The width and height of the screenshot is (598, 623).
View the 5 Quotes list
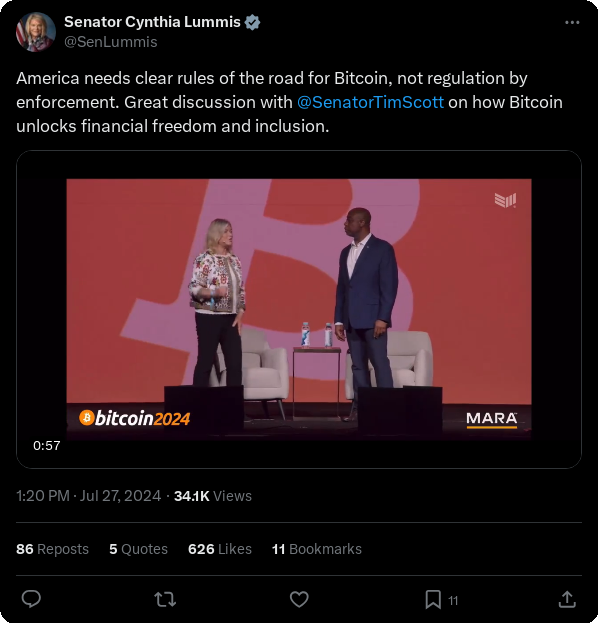[x=138, y=549]
